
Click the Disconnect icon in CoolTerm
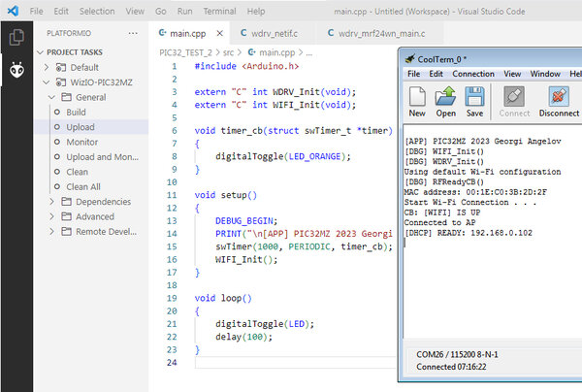559,96
